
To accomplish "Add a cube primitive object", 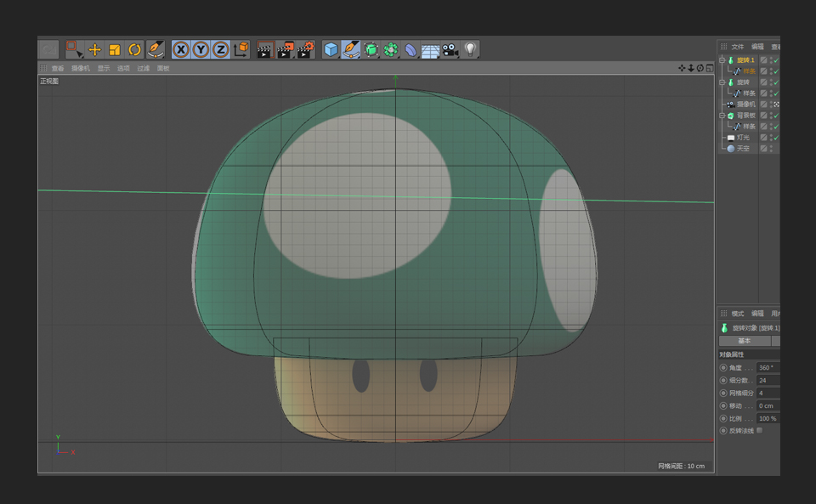I will tap(331, 50).
